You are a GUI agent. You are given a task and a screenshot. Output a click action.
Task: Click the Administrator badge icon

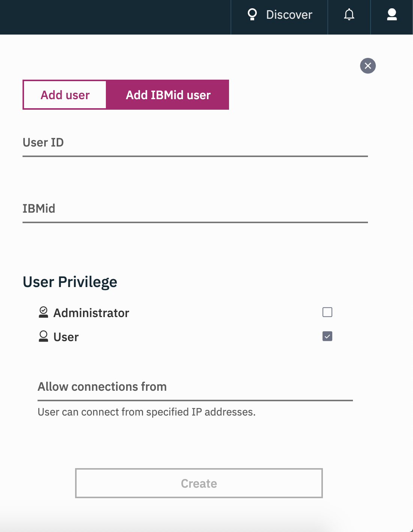[x=44, y=312]
